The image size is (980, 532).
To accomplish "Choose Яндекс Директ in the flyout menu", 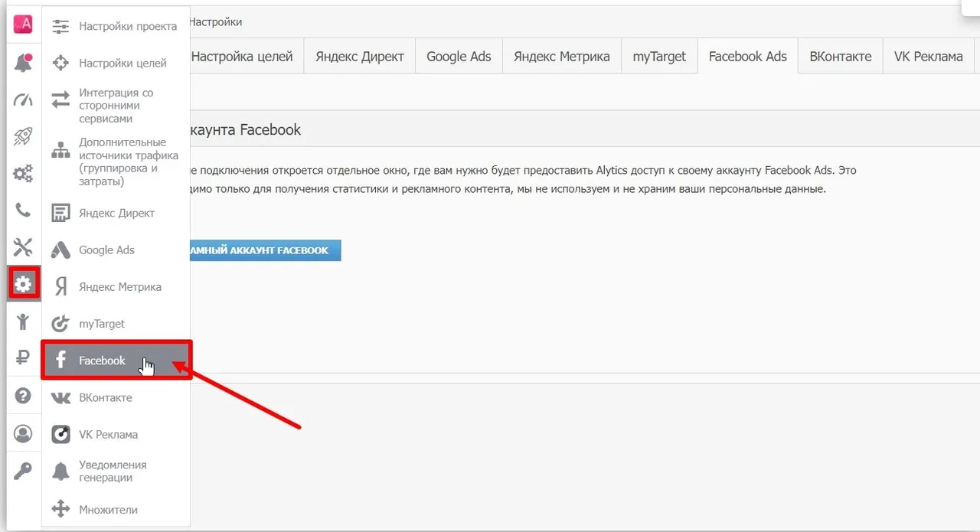I will [x=115, y=213].
